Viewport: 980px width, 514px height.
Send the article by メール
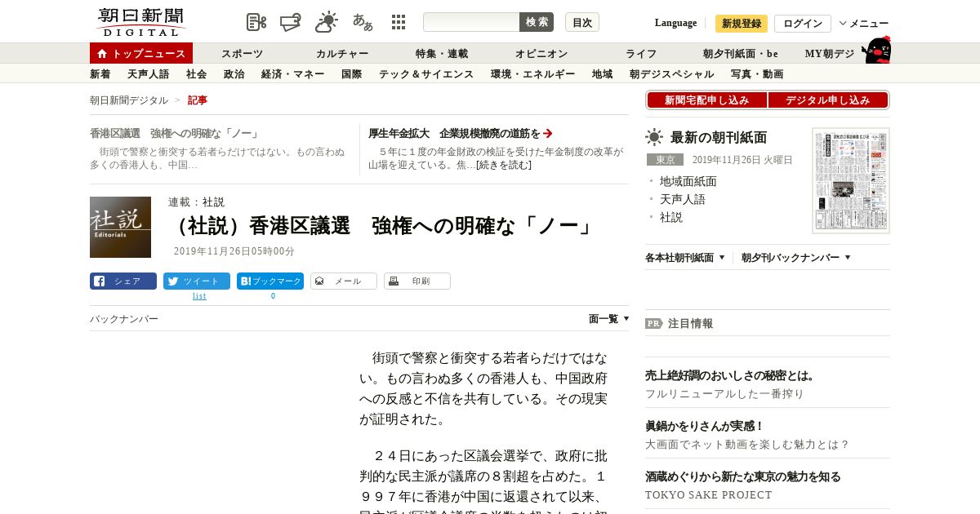pyautogui.click(x=344, y=281)
